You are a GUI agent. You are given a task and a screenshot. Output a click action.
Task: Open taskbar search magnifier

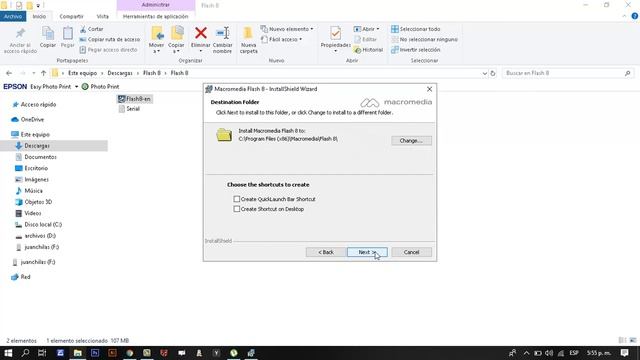pos(25,353)
